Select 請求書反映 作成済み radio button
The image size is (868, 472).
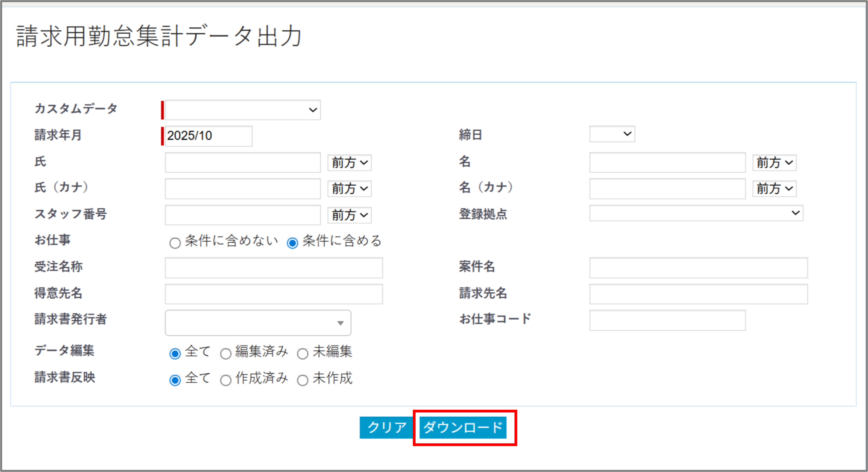coord(225,380)
